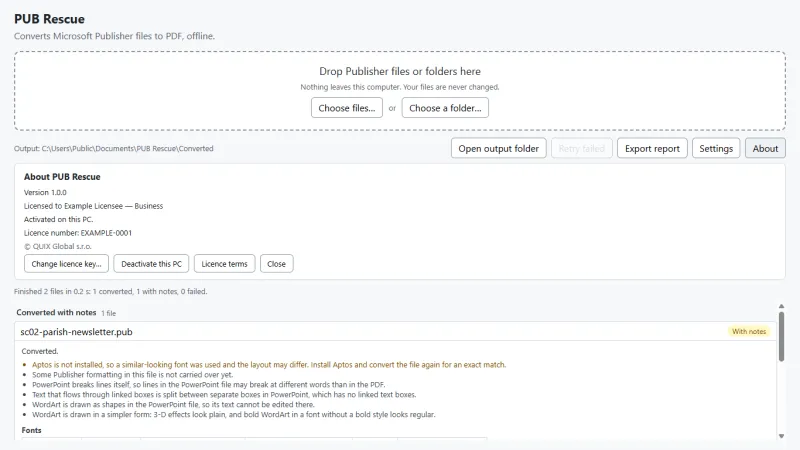Click the Output path text
The height and width of the screenshot is (450, 800).
(x=114, y=148)
